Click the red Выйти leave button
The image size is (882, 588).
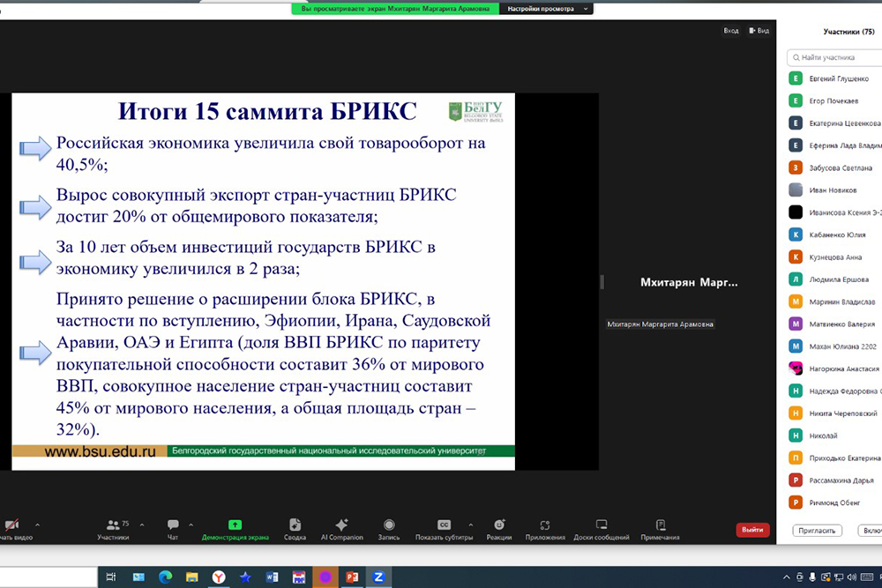tap(752, 531)
